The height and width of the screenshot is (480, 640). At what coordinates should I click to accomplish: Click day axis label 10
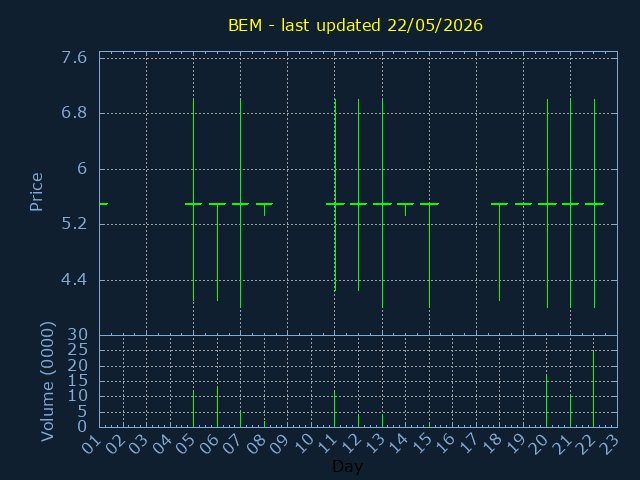tap(303, 444)
